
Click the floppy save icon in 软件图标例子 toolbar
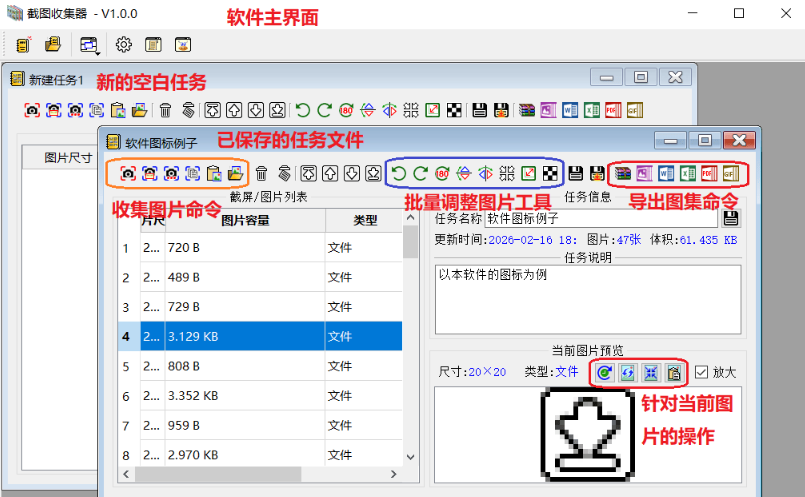(576, 174)
